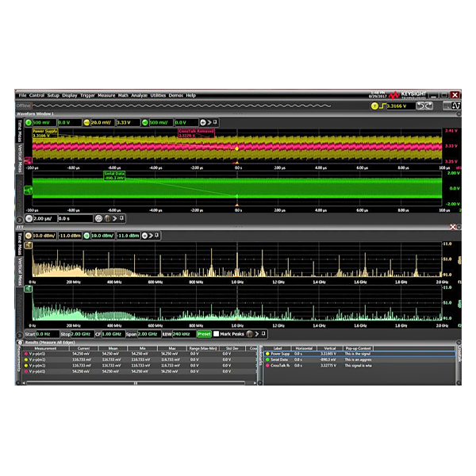The width and height of the screenshot is (476, 476).
Task: Click the green f2 trace marker on FFT grid
Action: point(29,289)
